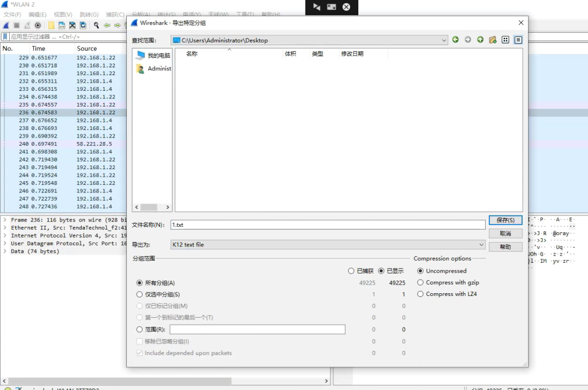Open the 捕获(C) menu

pos(115,15)
